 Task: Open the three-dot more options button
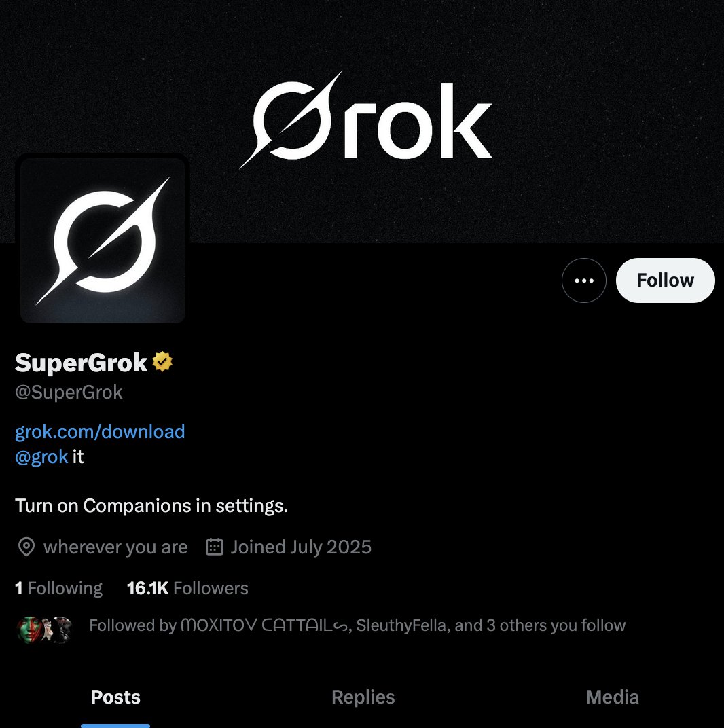pyautogui.click(x=584, y=280)
